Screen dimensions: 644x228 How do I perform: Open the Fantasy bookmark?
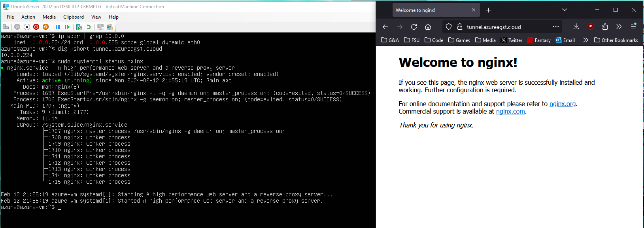pos(539,40)
